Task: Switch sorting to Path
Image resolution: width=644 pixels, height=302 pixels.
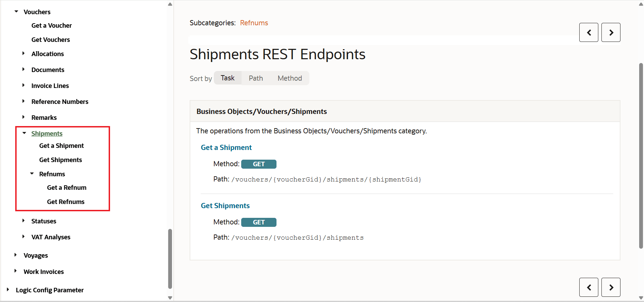Action: click(255, 78)
